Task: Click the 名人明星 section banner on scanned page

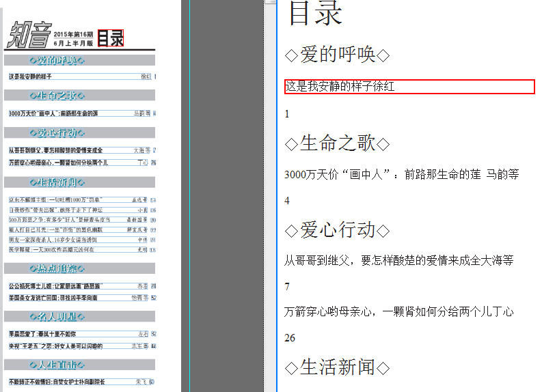Action: 57,316
